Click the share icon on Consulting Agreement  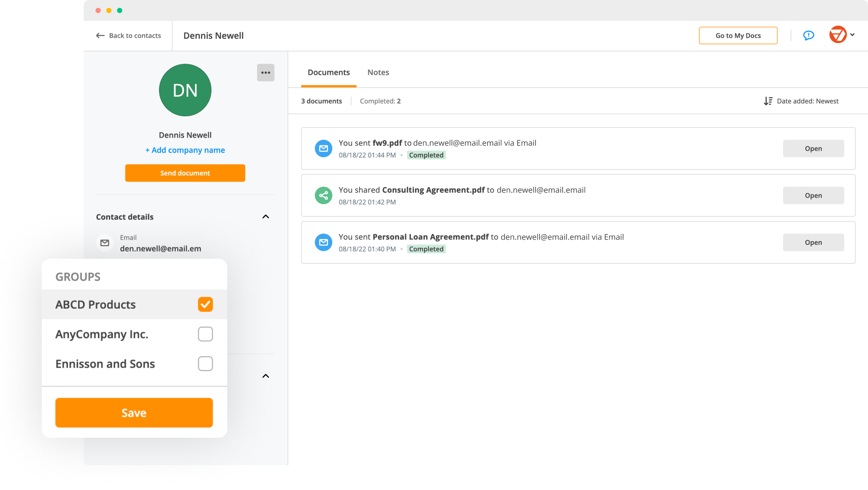pyautogui.click(x=323, y=195)
